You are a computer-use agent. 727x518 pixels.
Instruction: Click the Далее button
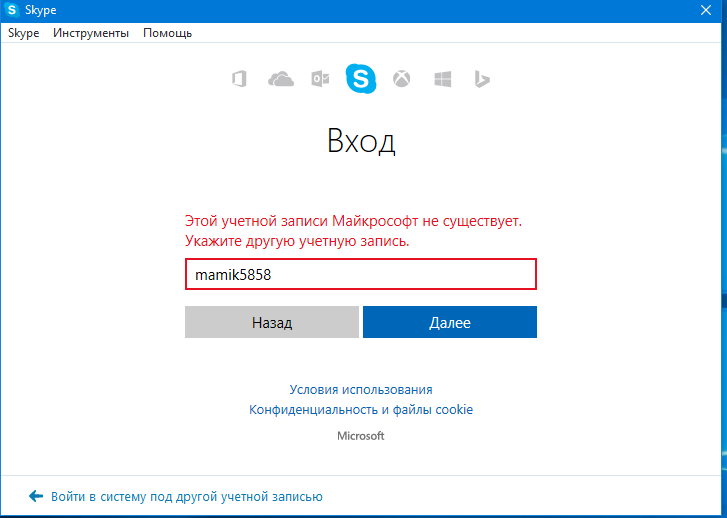click(450, 322)
